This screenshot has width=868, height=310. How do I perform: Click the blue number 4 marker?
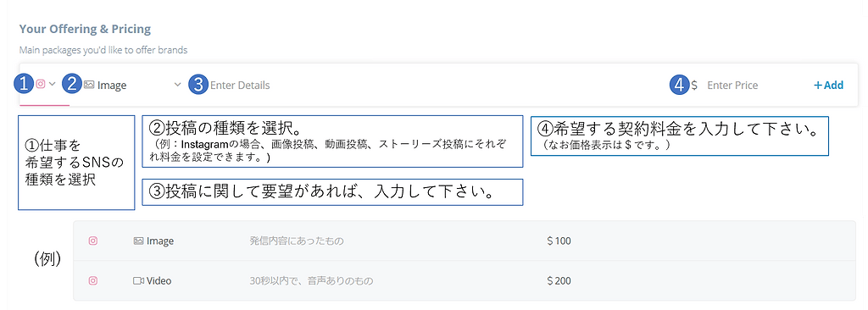[680, 84]
